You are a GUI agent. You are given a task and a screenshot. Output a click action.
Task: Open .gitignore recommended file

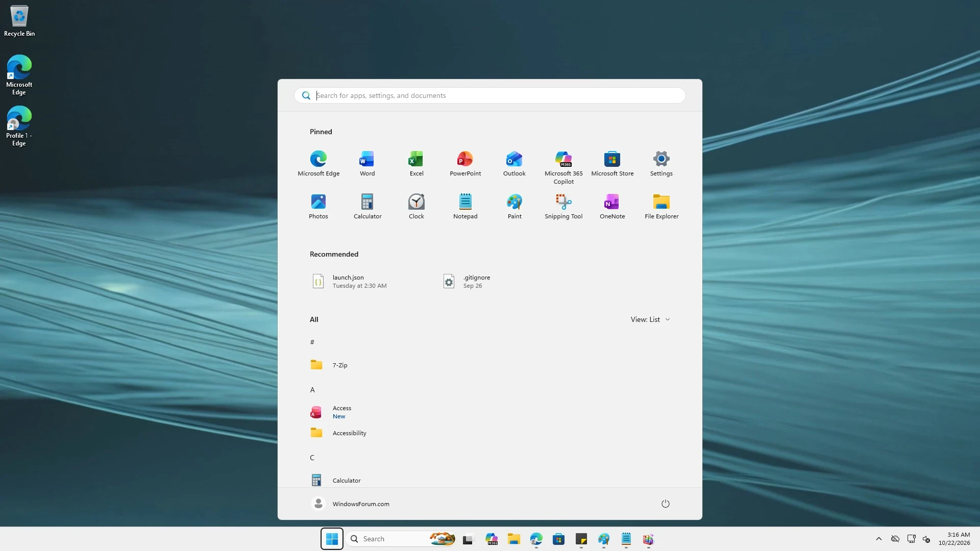point(503,282)
